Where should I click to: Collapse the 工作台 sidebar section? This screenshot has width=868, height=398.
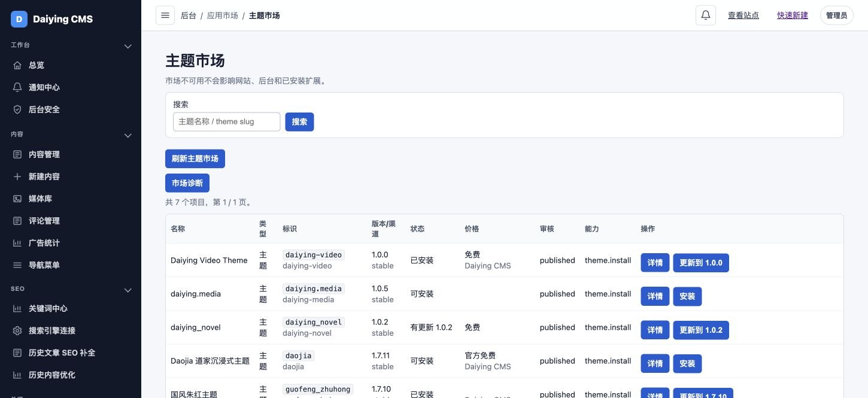pos(128,46)
